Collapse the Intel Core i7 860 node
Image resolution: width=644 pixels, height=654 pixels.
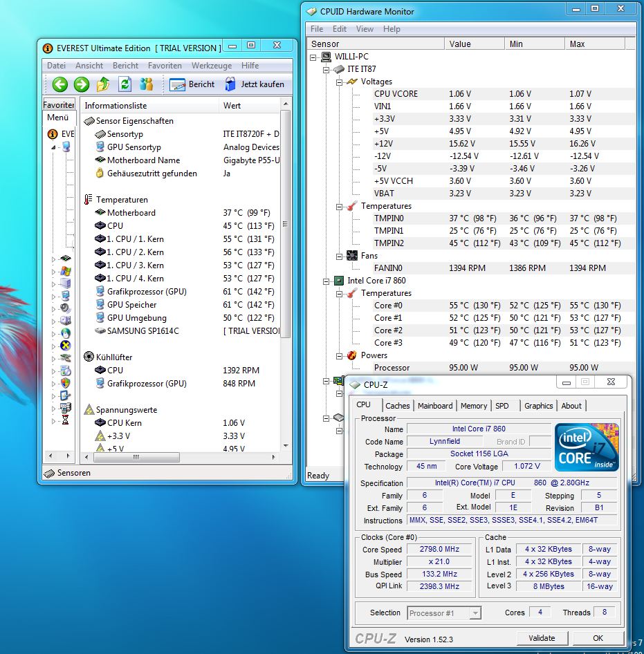pyautogui.click(x=326, y=281)
